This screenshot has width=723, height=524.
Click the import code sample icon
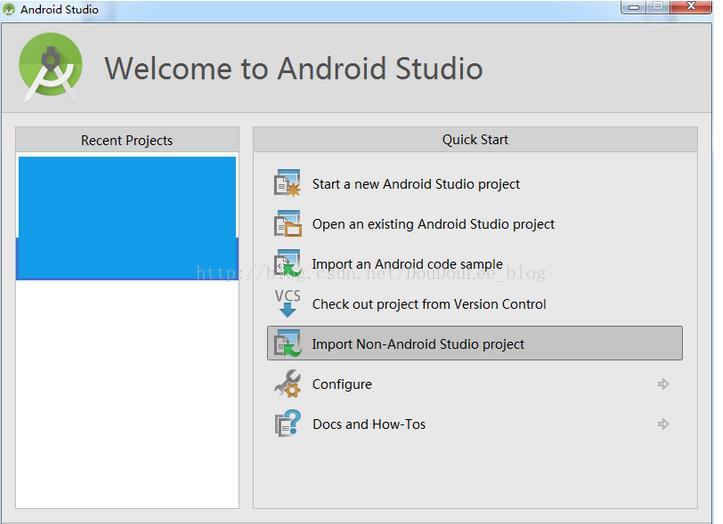point(287,263)
